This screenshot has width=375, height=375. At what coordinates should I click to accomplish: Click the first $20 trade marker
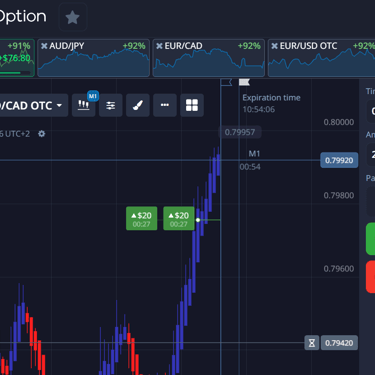click(142, 218)
